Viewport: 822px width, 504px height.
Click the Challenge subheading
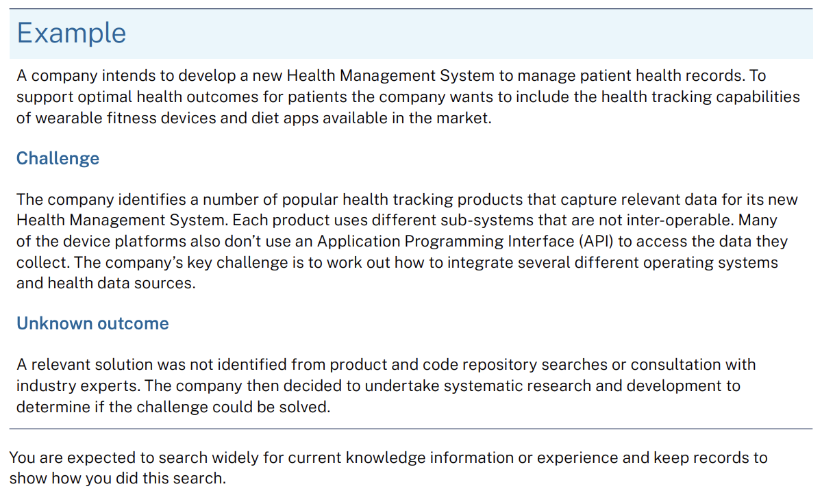[58, 159]
